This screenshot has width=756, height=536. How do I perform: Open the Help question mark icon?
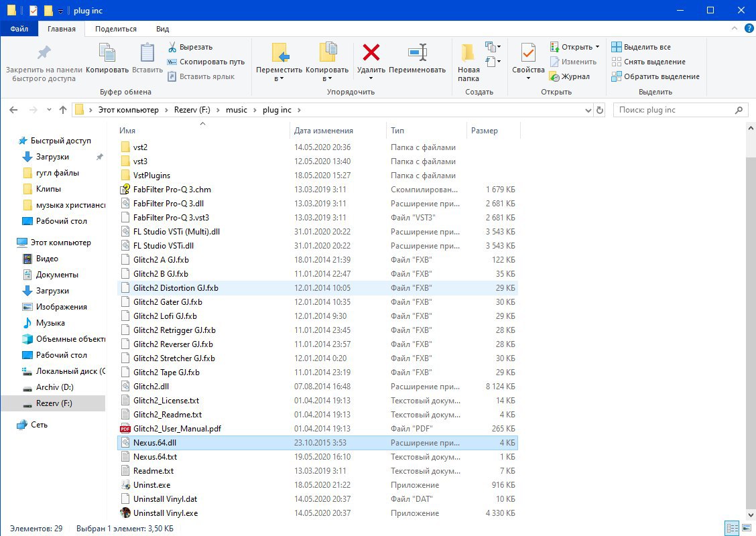[749, 28]
